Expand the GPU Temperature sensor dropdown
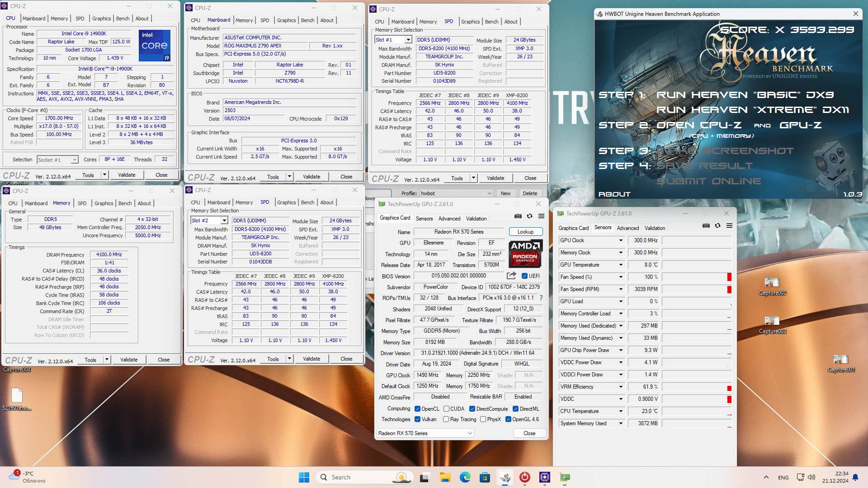This screenshot has height=488, width=868. pos(621,265)
